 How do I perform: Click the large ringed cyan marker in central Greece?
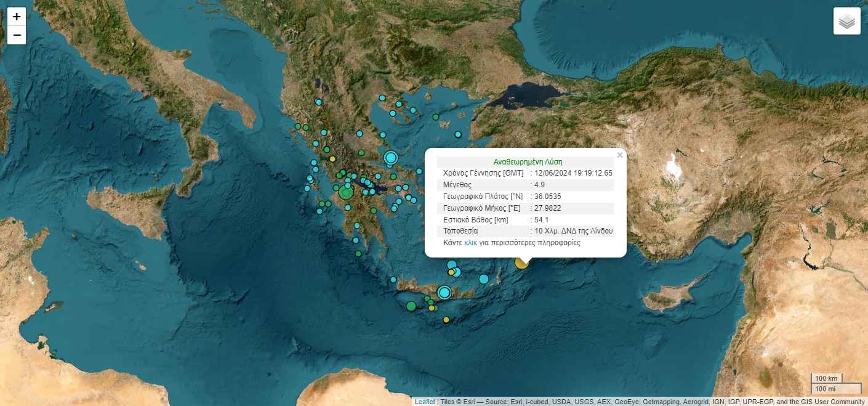(390, 158)
